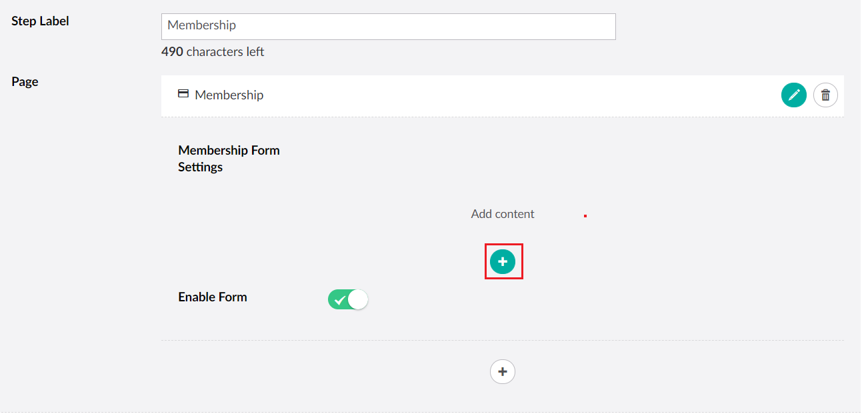Collapse the Membership Form Settings section
This screenshot has width=868, height=418.
pos(229,158)
